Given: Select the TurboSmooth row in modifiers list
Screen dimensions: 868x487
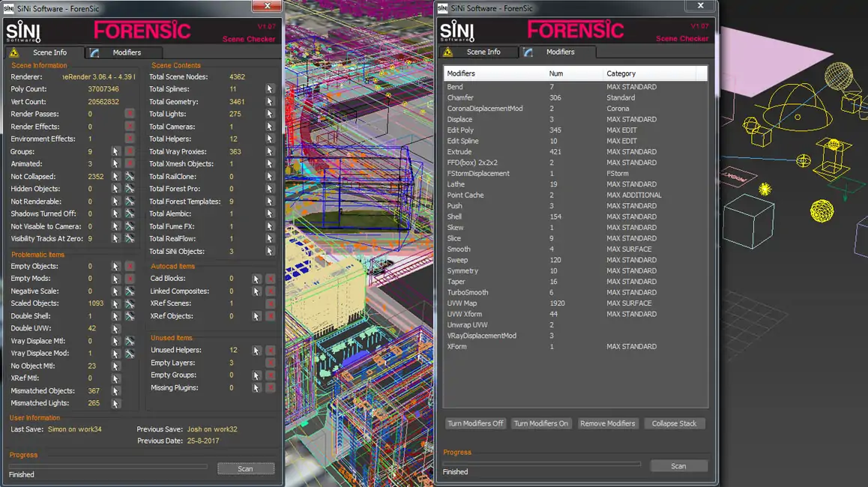Looking at the screenshot, I should tap(468, 292).
